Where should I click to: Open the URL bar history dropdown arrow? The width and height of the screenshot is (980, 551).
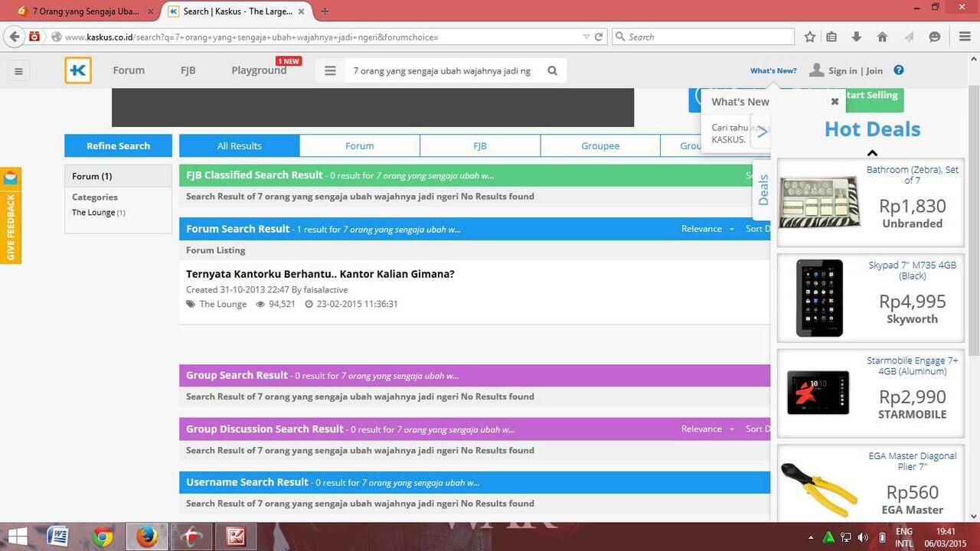click(x=586, y=36)
